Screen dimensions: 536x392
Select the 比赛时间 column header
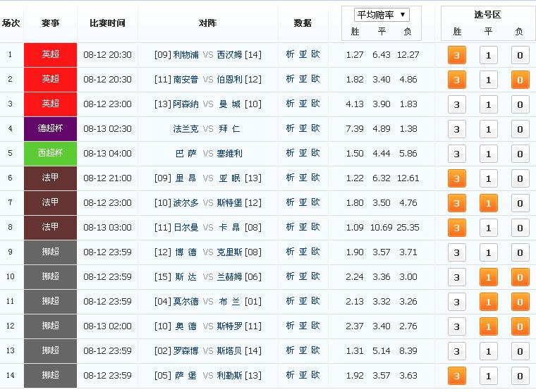[x=107, y=23]
